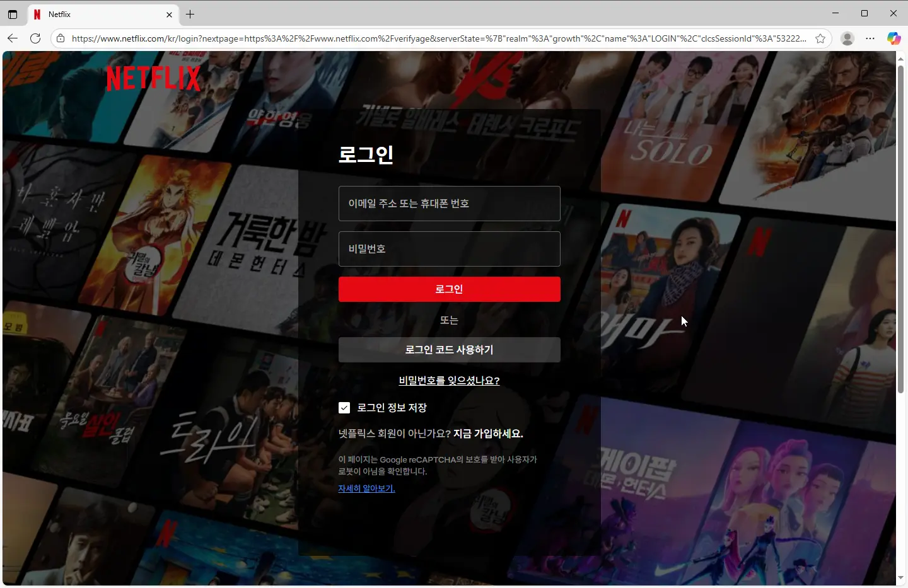View site information lock icon
This screenshot has width=908, height=588.
pyautogui.click(x=61, y=38)
